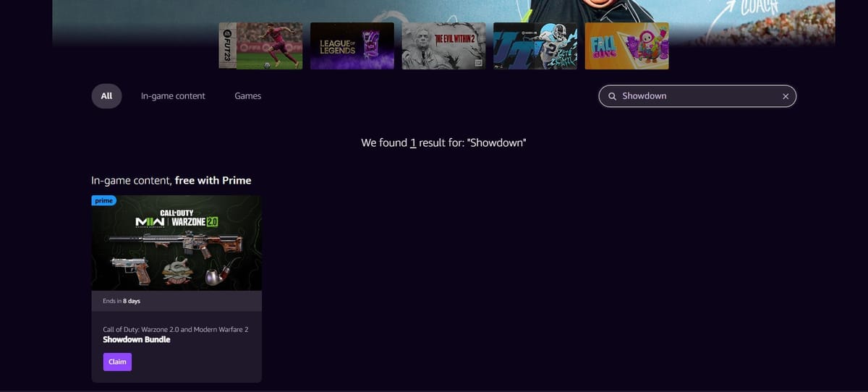Click the Call of Duty Warzone 2.0 artwork
The height and width of the screenshot is (392, 868).
pyautogui.click(x=176, y=218)
